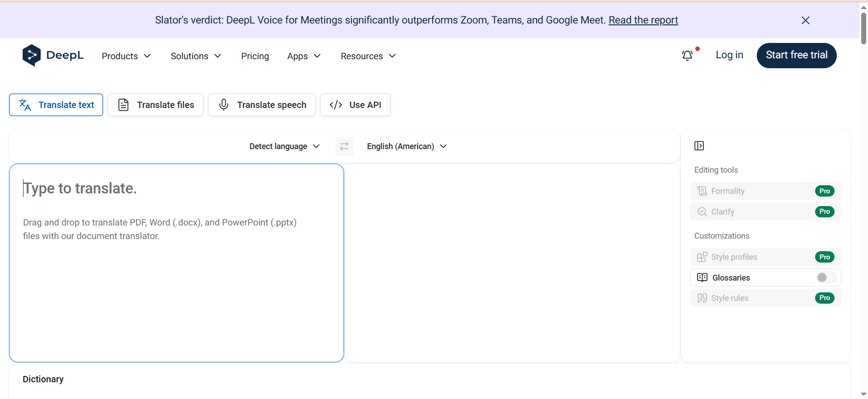The width and height of the screenshot is (868, 399).
Task: Click the Glossaries label
Action: pos(731,278)
